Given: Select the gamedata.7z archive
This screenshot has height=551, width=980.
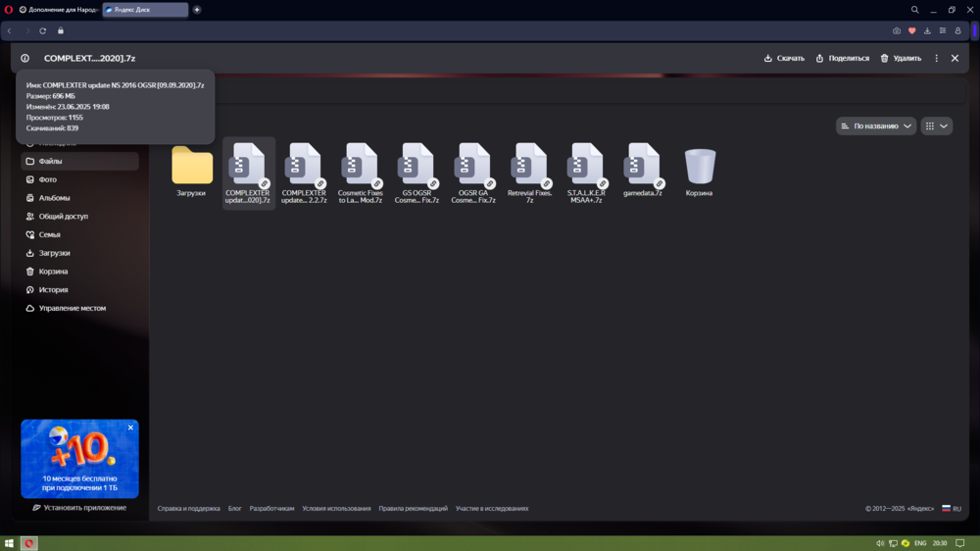Looking at the screenshot, I should pos(643,171).
